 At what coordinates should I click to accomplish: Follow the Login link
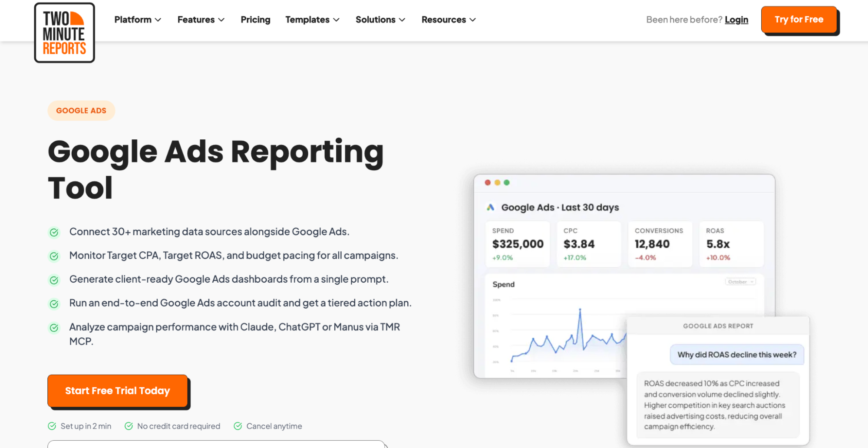736,20
